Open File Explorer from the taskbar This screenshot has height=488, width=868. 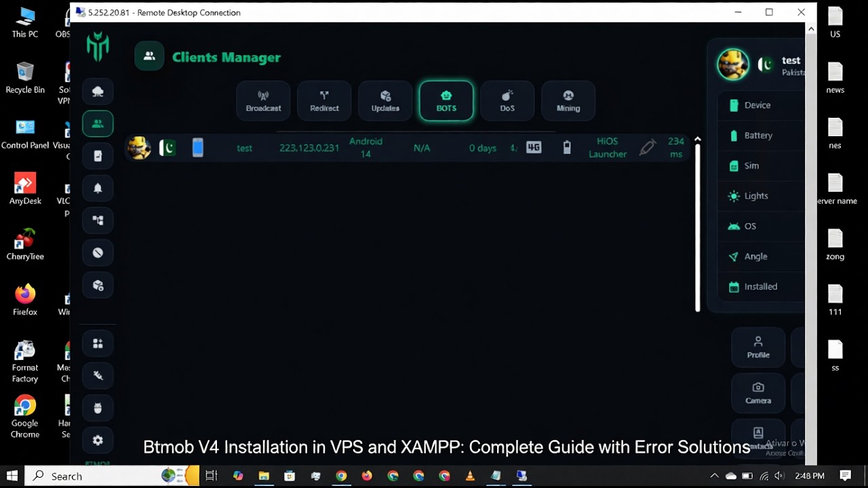(x=264, y=476)
